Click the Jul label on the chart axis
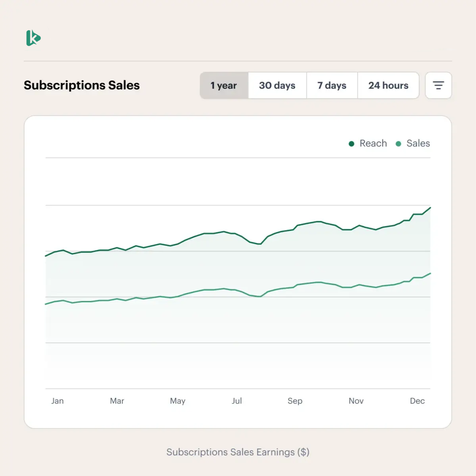476x476 pixels. coord(237,401)
